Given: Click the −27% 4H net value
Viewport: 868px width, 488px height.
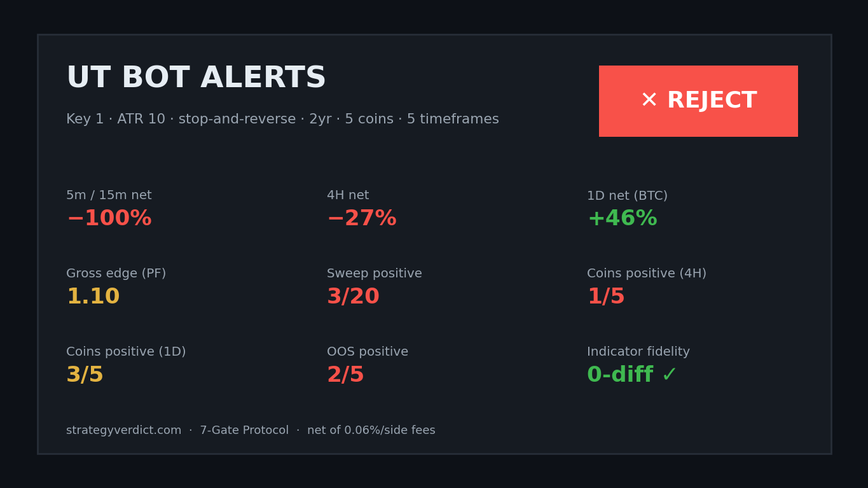Looking at the screenshot, I should 361,219.
